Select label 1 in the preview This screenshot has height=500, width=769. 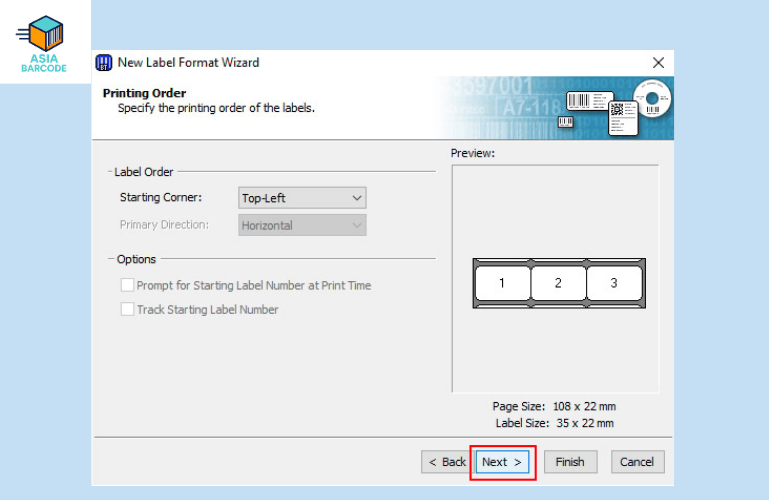(502, 283)
